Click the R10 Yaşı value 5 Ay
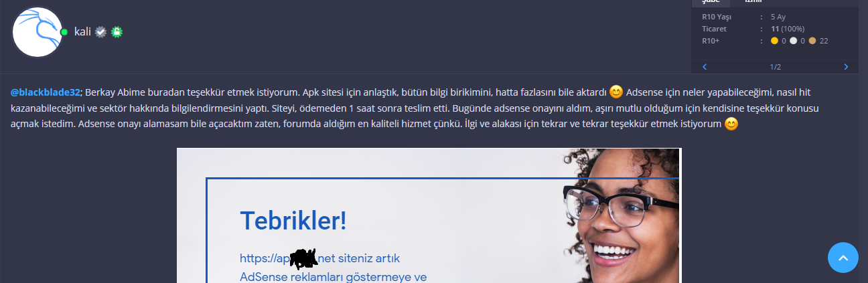Image resolution: width=868 pixels, height=283 pixels. 780,17
